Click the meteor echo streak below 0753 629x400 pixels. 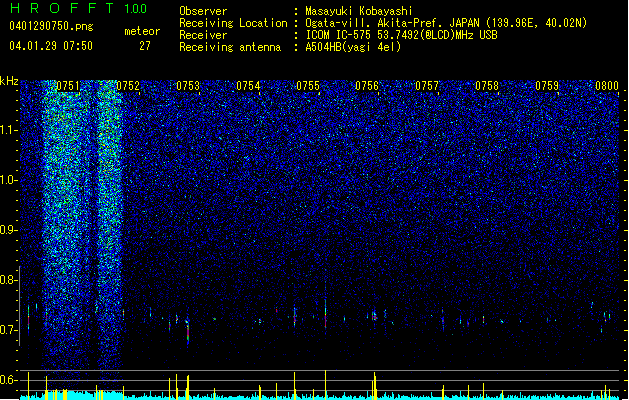(x=188, y=330)
